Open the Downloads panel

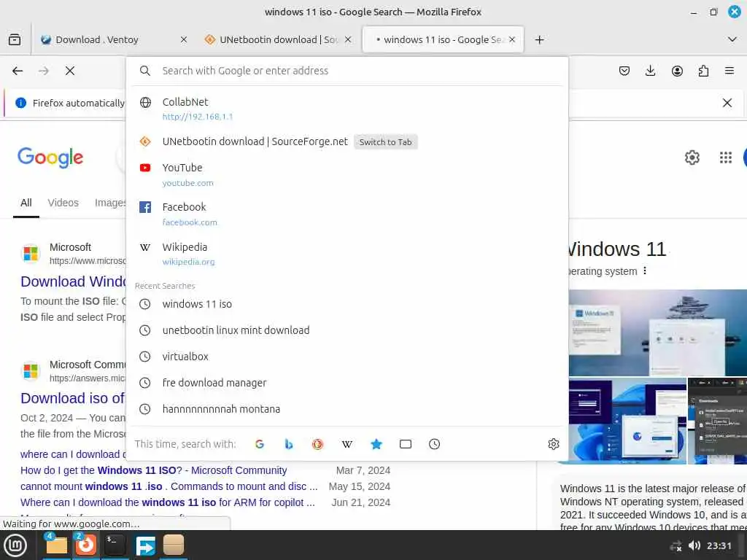click(x=650, y=71)
